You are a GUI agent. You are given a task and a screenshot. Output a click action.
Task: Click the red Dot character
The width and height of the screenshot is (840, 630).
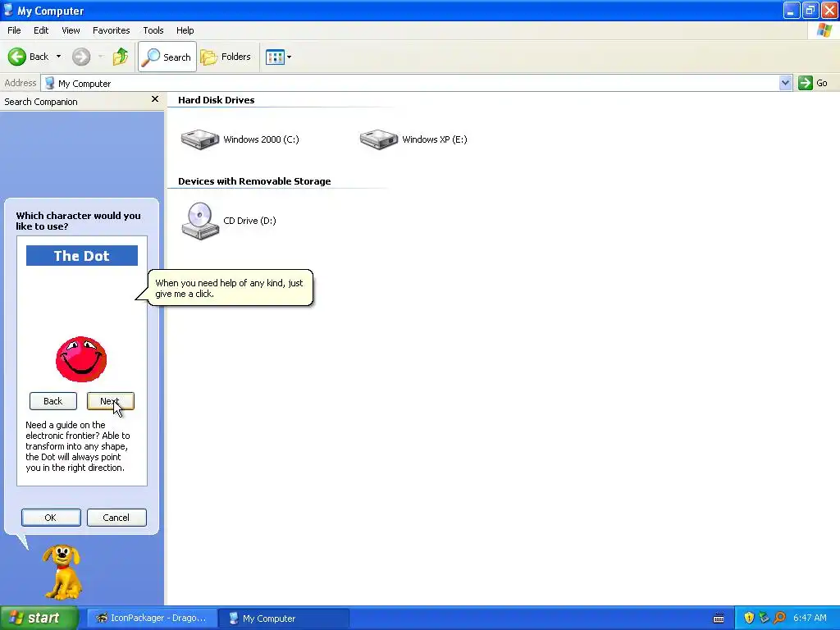tap(81, 359)
